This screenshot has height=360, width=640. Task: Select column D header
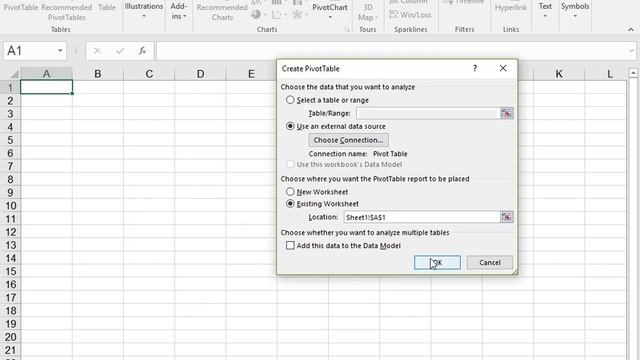coord(200,74)
